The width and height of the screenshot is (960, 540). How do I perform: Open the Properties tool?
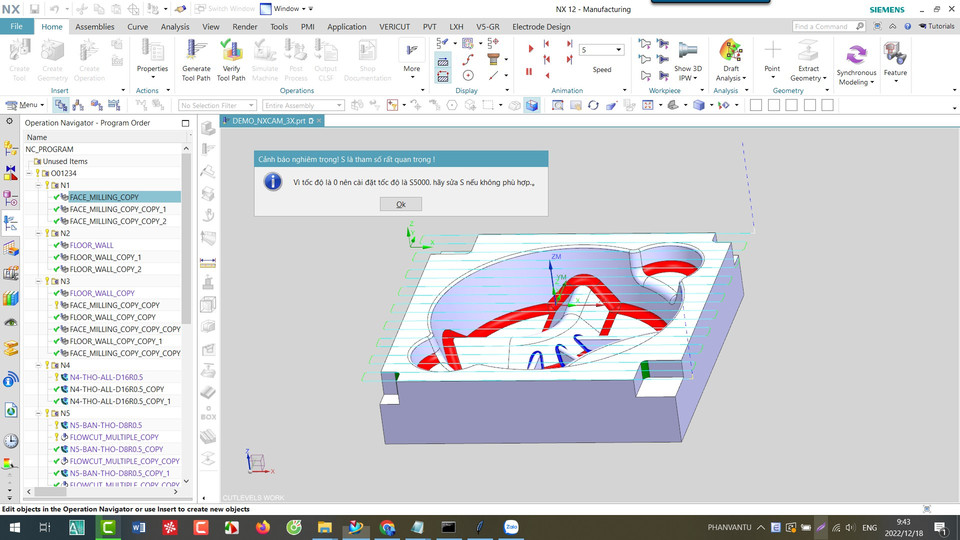tap(152, 59)
